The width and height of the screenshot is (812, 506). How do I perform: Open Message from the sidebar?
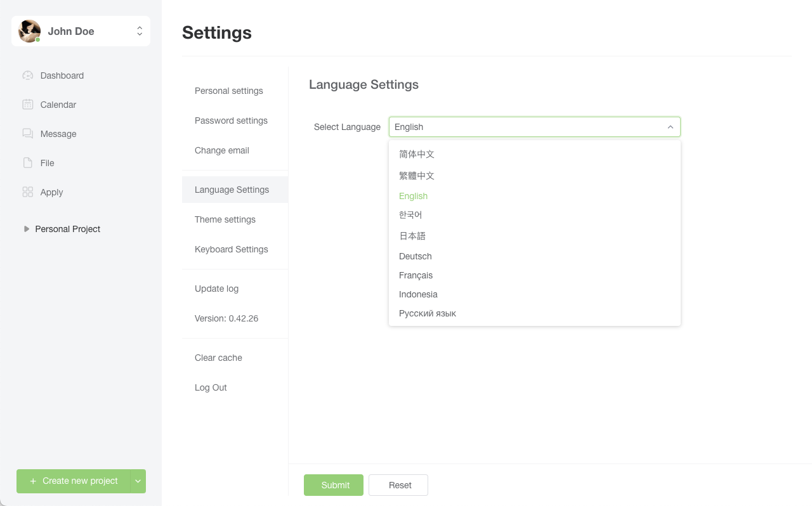click(x=81, y=134)
